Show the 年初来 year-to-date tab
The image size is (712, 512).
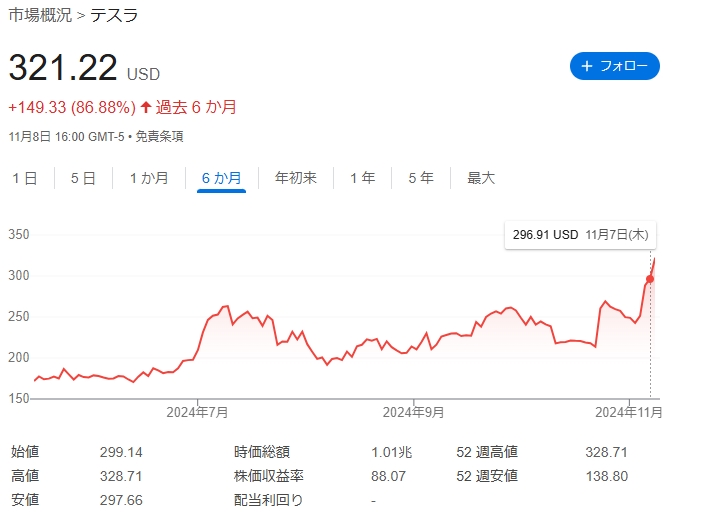pos(296,178)
